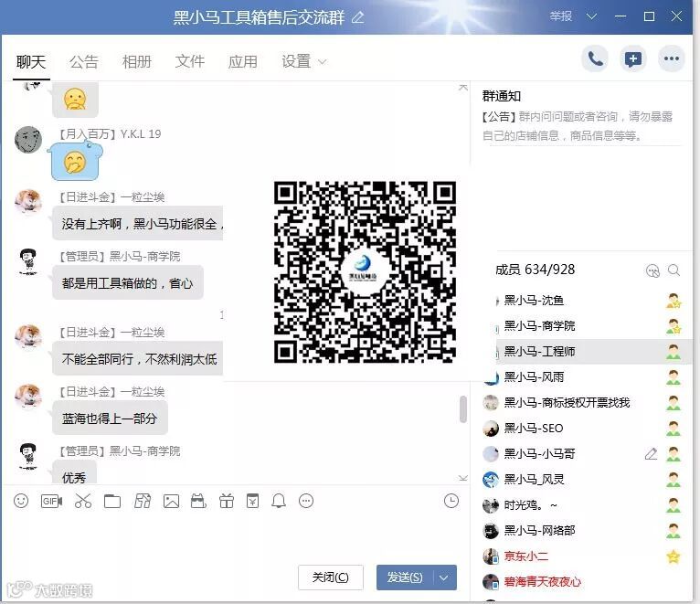Open the send options dropdown arrow

pyautogui.click(x=444, y=578)
